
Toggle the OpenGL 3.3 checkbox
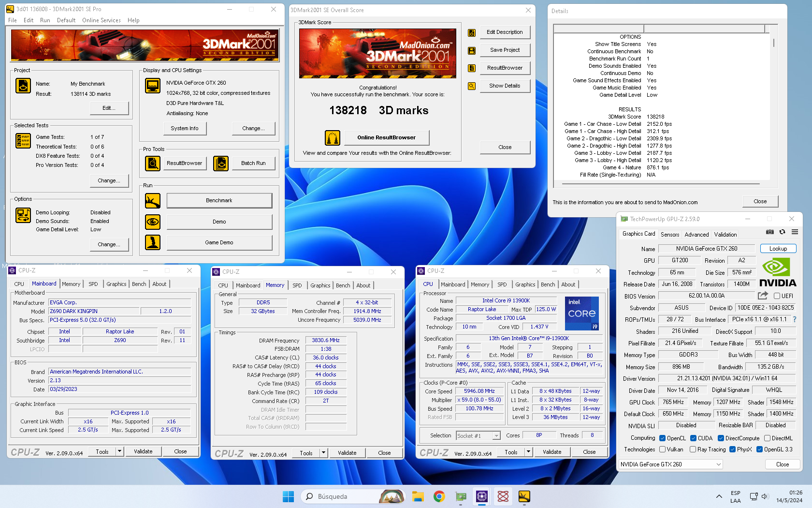tap(759, 449)
